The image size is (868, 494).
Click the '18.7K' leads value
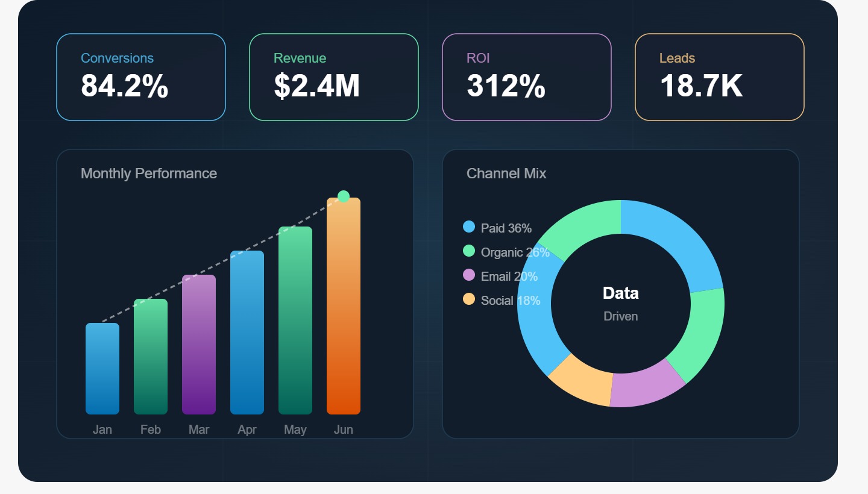702,86
